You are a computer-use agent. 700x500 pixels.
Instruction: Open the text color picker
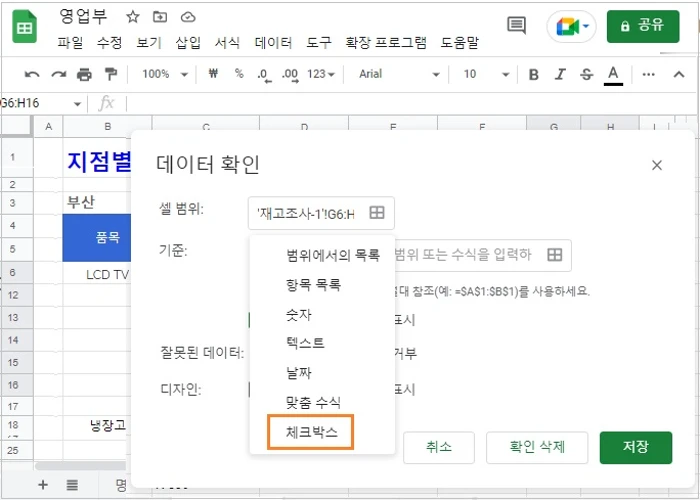(x=613, y=75)
